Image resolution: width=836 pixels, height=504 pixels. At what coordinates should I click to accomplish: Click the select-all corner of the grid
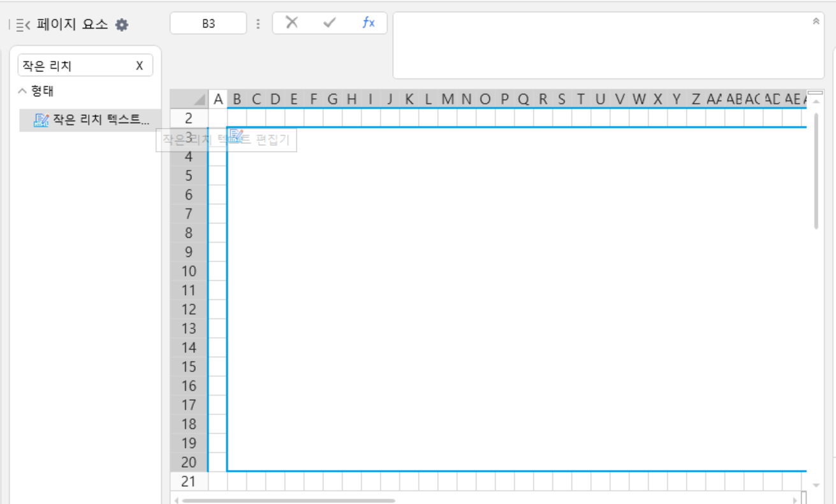tap(189, 99)
